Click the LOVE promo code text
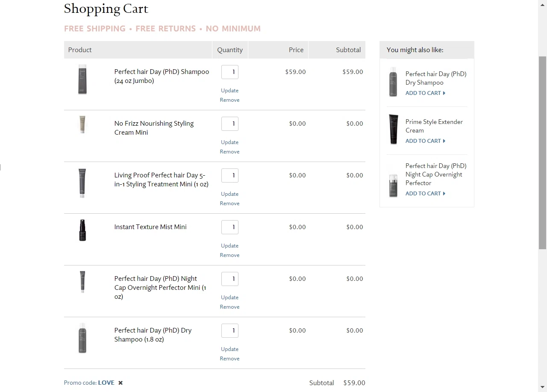Viewport: 547px width, 392px height. tap(106, 383)
